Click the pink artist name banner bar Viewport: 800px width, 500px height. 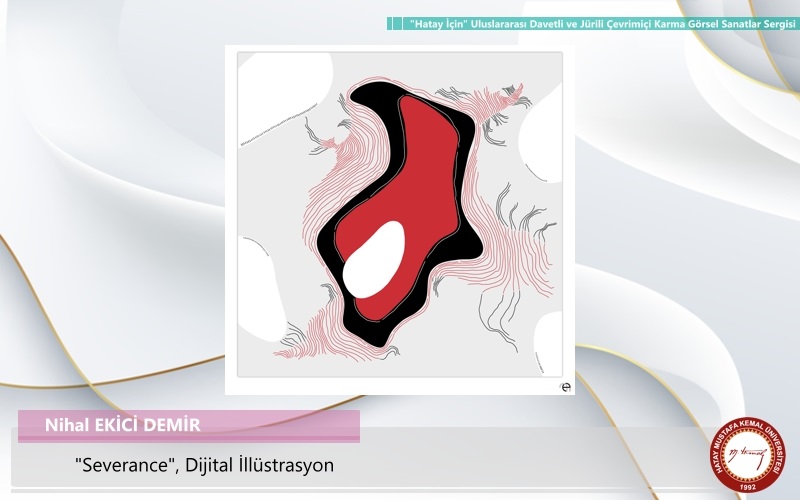point(300,425)
